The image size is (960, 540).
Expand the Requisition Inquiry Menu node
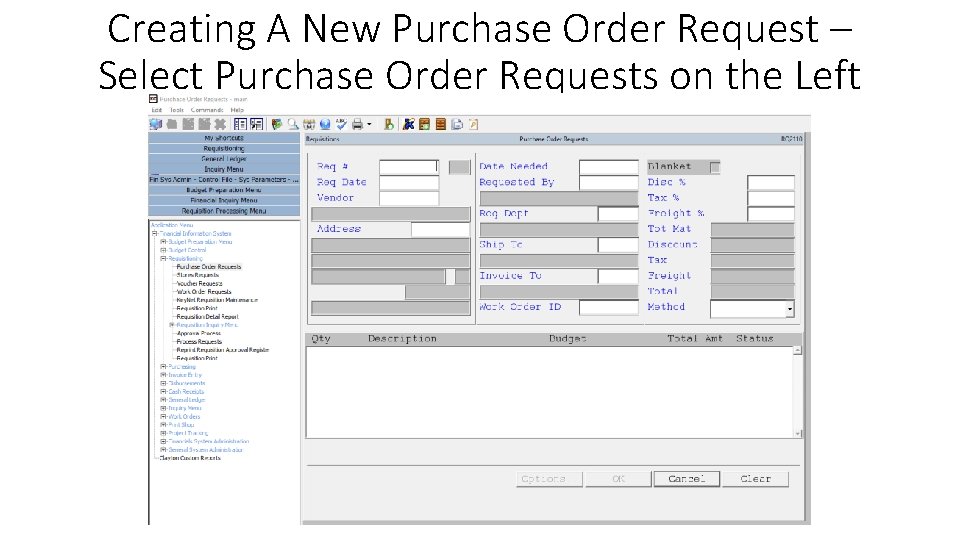[x=172, y=325]
